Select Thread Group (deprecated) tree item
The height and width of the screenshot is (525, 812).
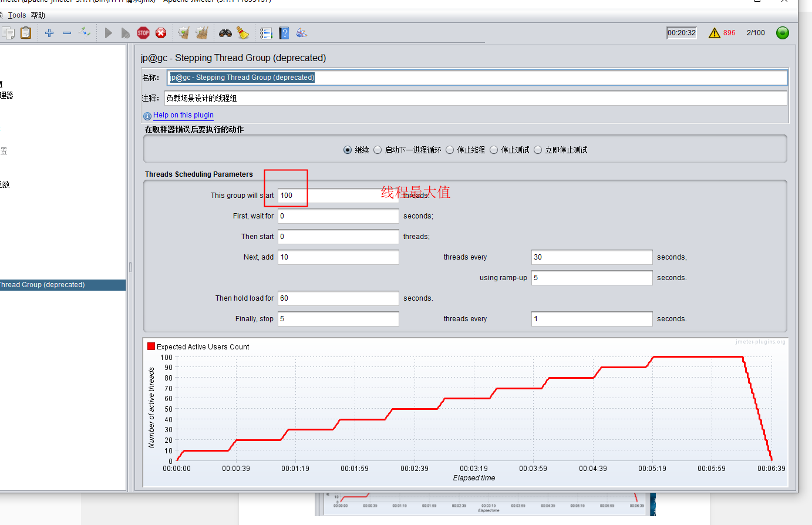coord(63,285)
